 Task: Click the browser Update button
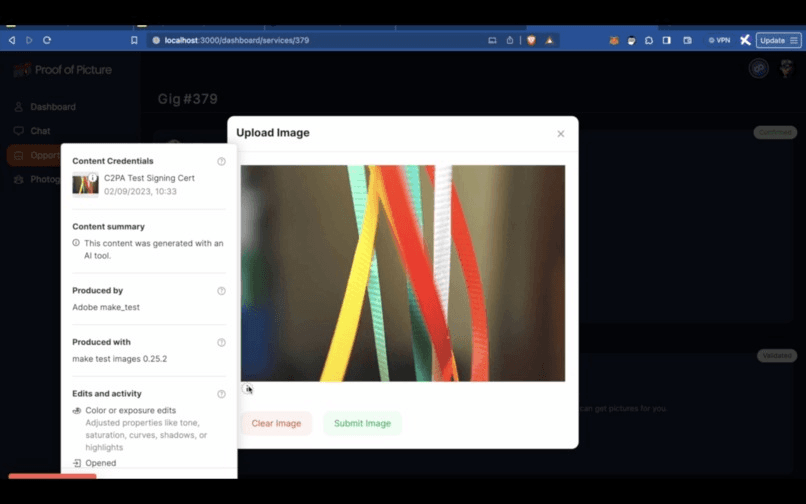778,40
